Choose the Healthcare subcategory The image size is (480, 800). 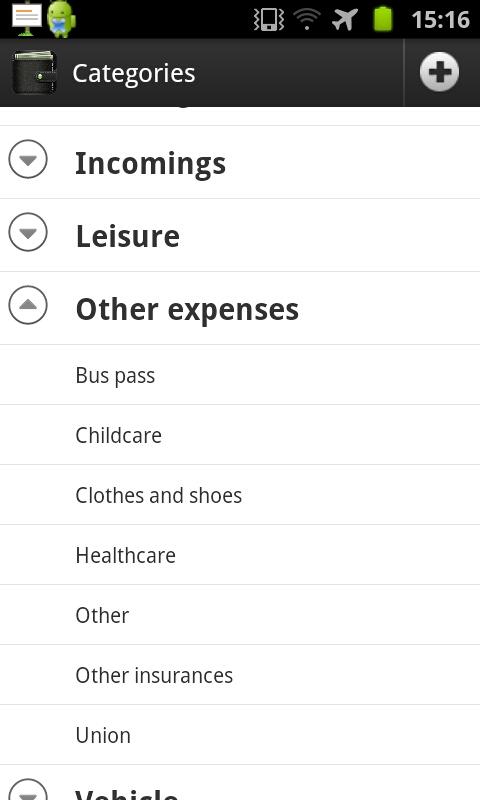[x=240, y=555]
